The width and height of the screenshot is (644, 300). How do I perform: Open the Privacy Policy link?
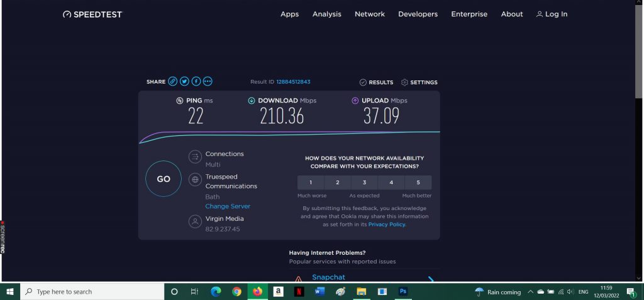point(387,224)
